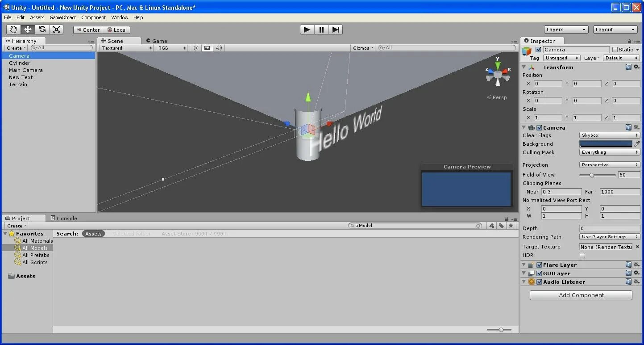Open Camera component gear menu

coord(636,127)
